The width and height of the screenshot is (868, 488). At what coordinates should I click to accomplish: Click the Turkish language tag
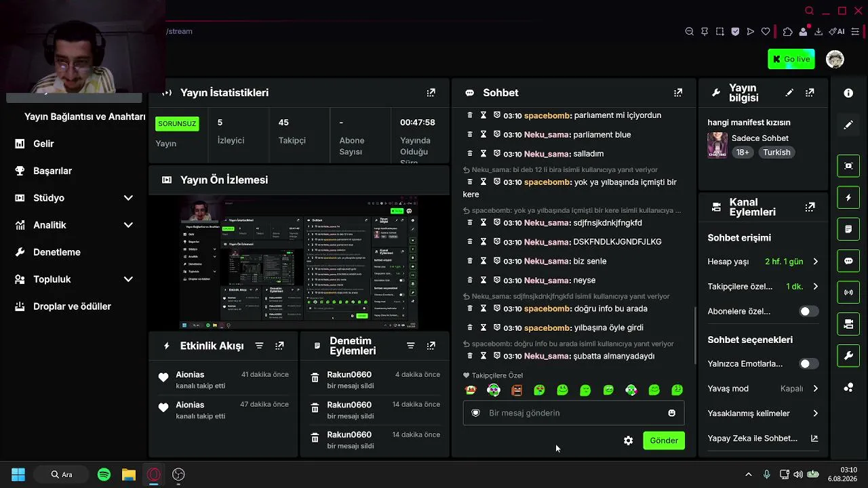776,152
